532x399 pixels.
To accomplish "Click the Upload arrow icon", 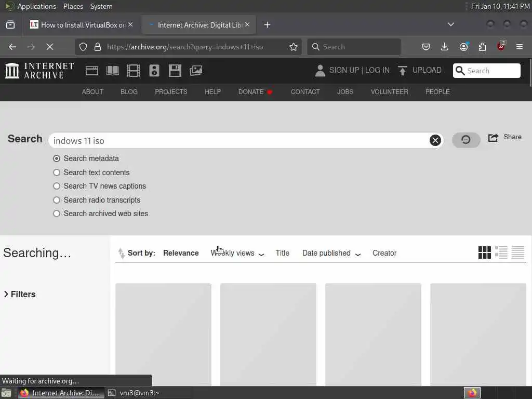I will [x=403, y=71].
